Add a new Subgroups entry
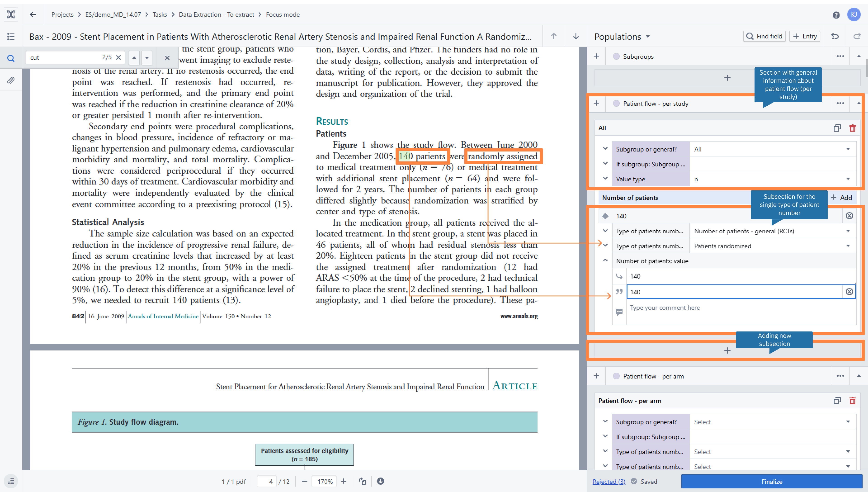This screenshot has height=492, width=868. pos(596,57)
